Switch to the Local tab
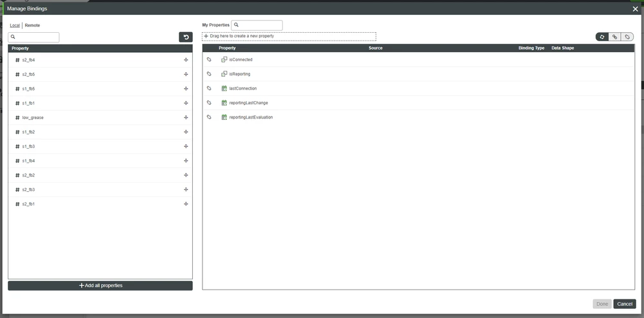The width and height of the screenshot is (644, 318). pos(15,26)
